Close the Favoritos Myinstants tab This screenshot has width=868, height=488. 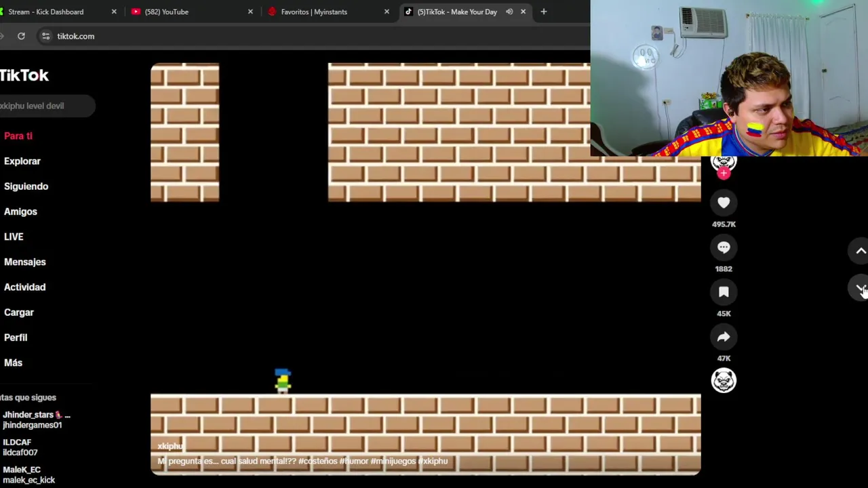coord(387,12)
